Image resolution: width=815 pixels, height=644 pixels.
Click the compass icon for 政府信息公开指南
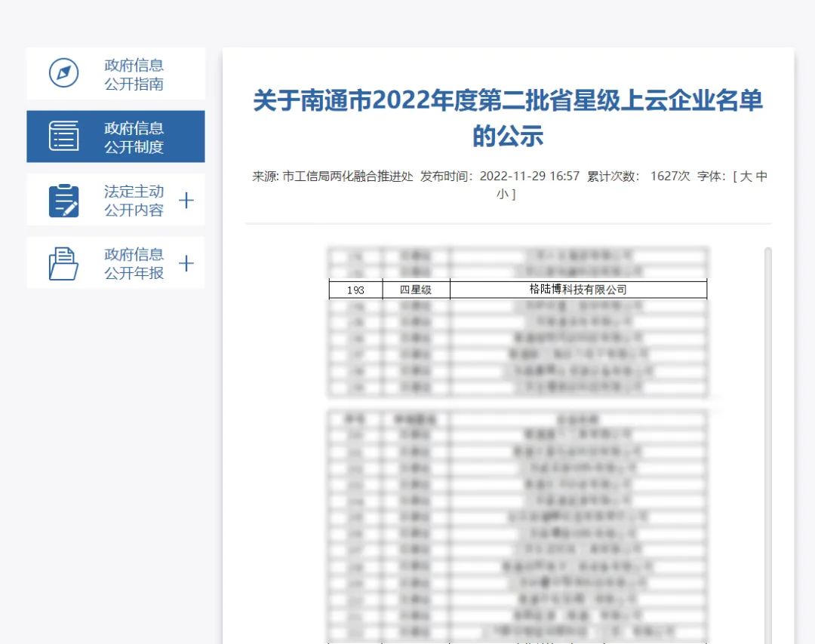tap(63, 73)
